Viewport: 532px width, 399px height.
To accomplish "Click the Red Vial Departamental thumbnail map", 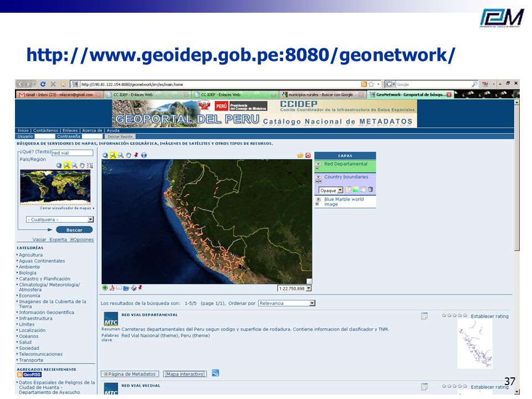I will click(x=475, y=344).
